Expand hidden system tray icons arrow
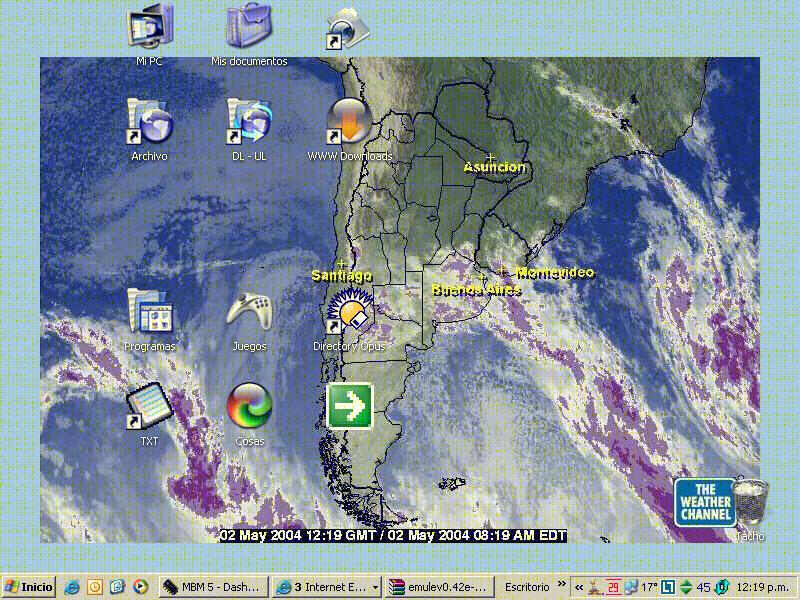Screen dimensions: 800x600 point(579,587)
